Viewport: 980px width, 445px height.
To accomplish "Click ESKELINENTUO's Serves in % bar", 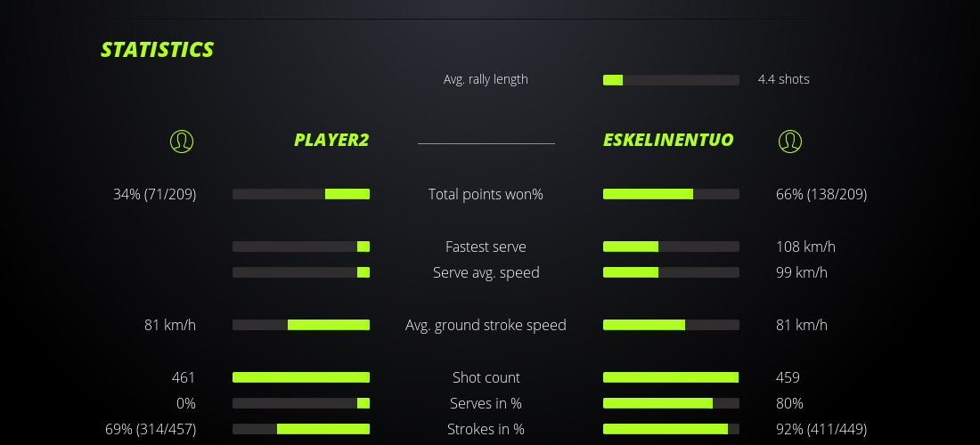I will (671, 403).
